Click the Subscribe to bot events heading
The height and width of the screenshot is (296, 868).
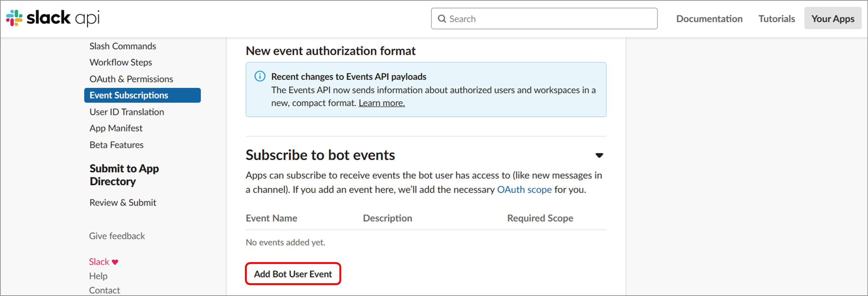pos(320,155)
